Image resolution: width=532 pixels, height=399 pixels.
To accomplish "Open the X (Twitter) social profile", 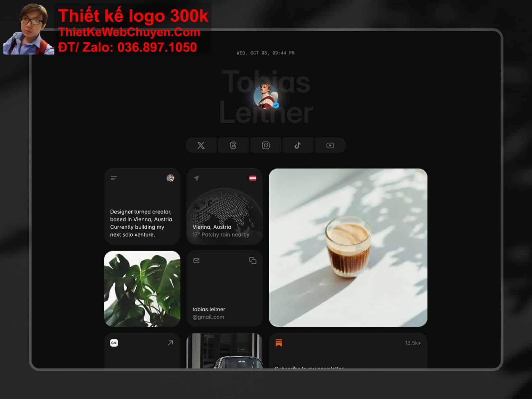I will pos(201,145).
